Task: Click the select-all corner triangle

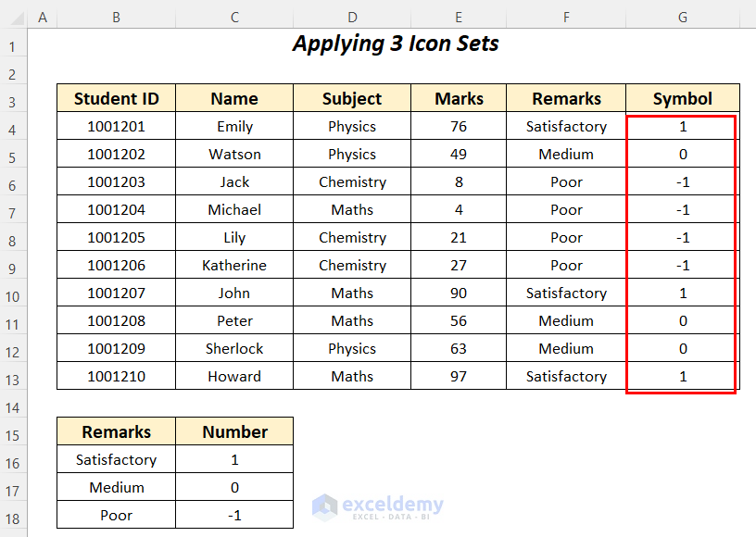Action: coord(14,16)
